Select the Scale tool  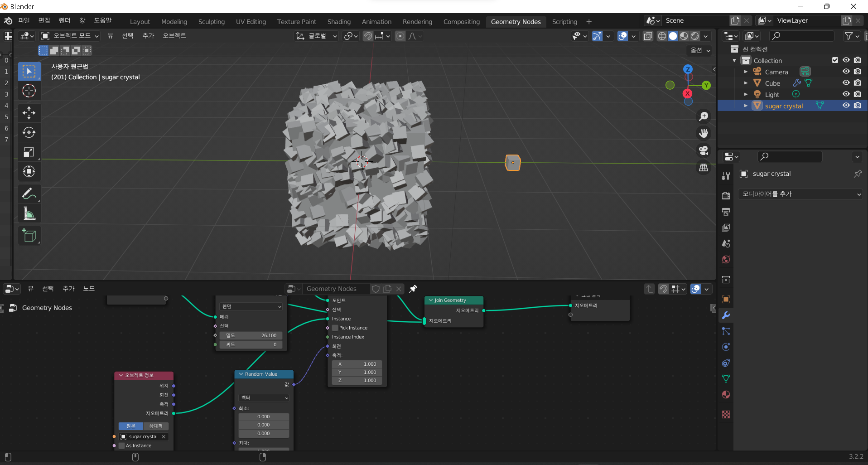tap(29, 152)
